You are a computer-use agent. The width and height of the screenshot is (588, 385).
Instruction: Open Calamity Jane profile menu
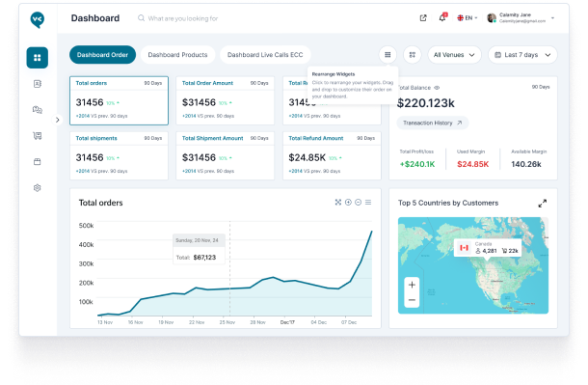pos(521,17)
